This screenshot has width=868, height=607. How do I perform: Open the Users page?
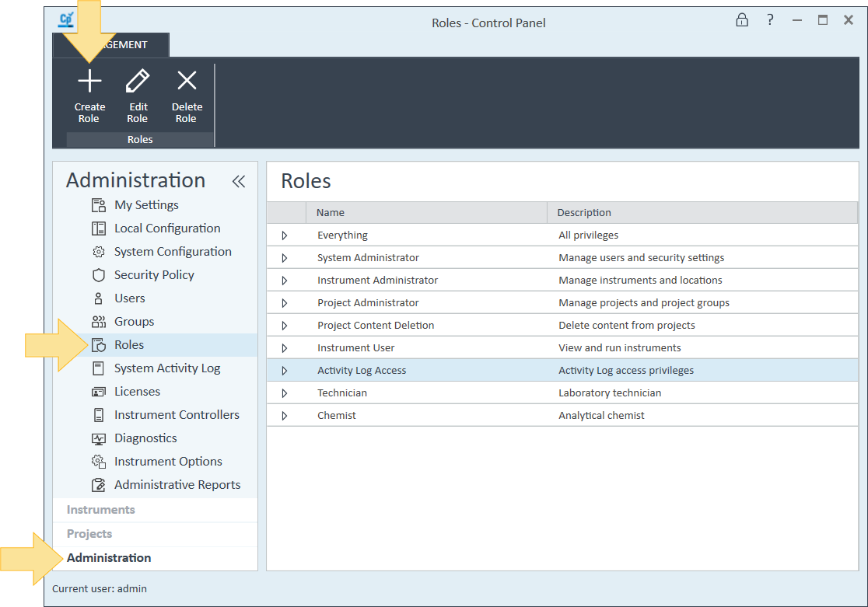tap(130, 298)
